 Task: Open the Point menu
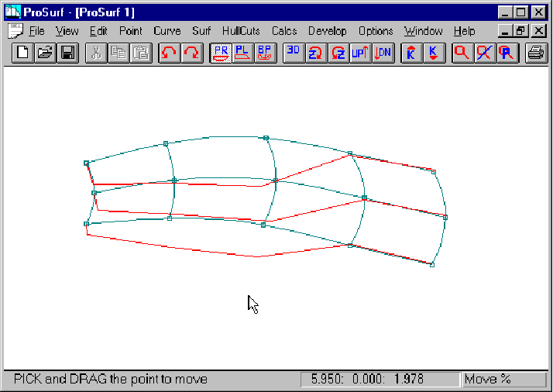coord(130,31)
